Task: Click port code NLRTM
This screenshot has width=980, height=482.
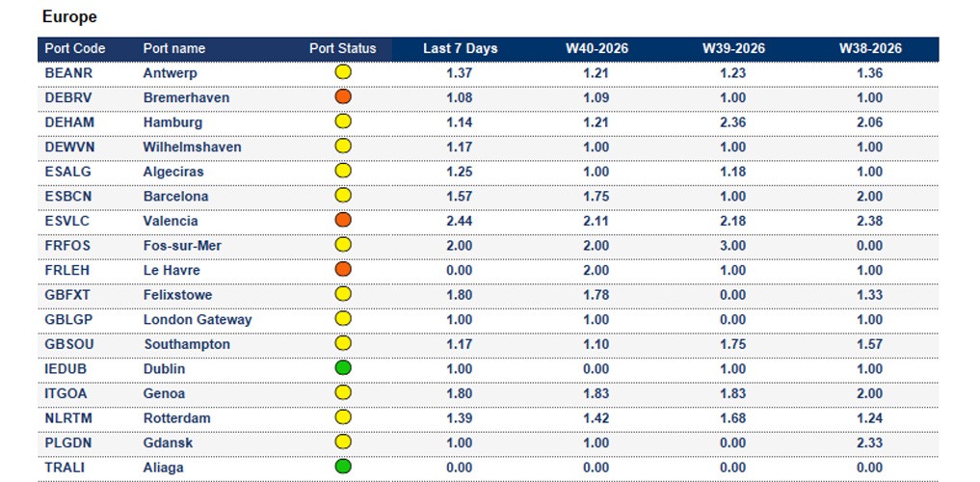Action: tap(67, 418)
